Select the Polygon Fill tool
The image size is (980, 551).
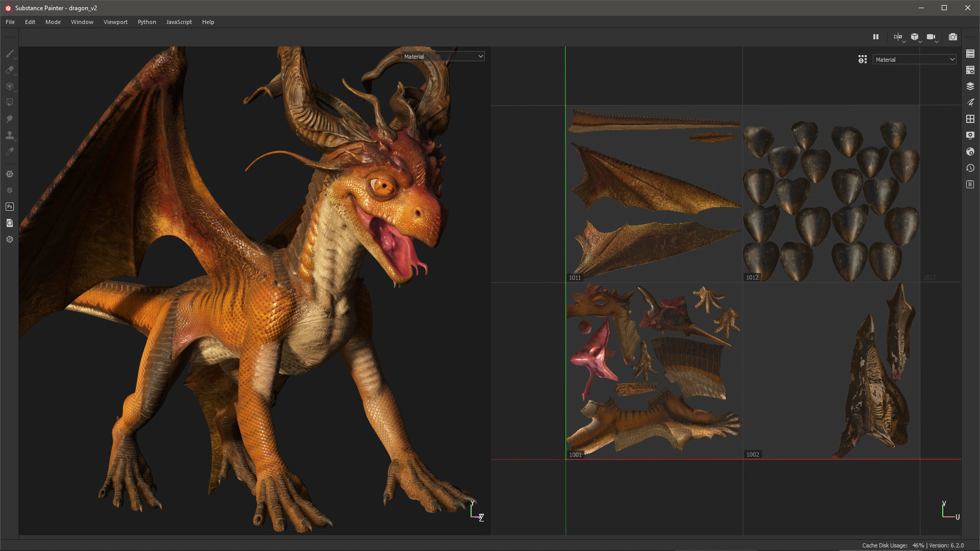pyautogui.click(x=10, y=103)
